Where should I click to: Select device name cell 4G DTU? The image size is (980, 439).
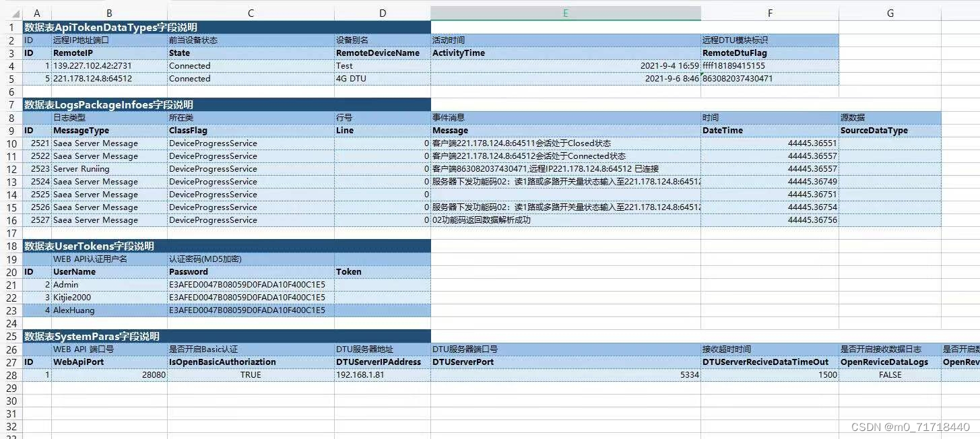[x=383, y=79]
